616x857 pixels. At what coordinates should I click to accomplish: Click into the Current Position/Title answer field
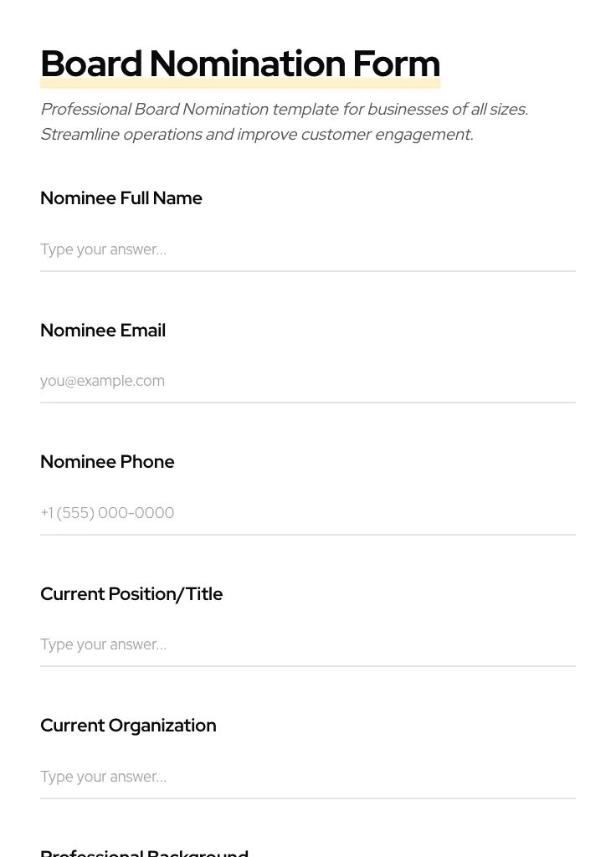pyautogui.click(x=307, y=644)
